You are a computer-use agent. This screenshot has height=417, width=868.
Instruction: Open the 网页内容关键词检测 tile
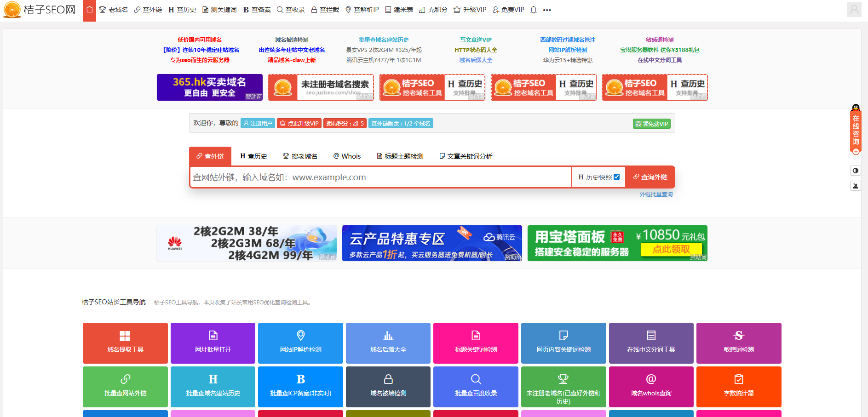[563, 343]
